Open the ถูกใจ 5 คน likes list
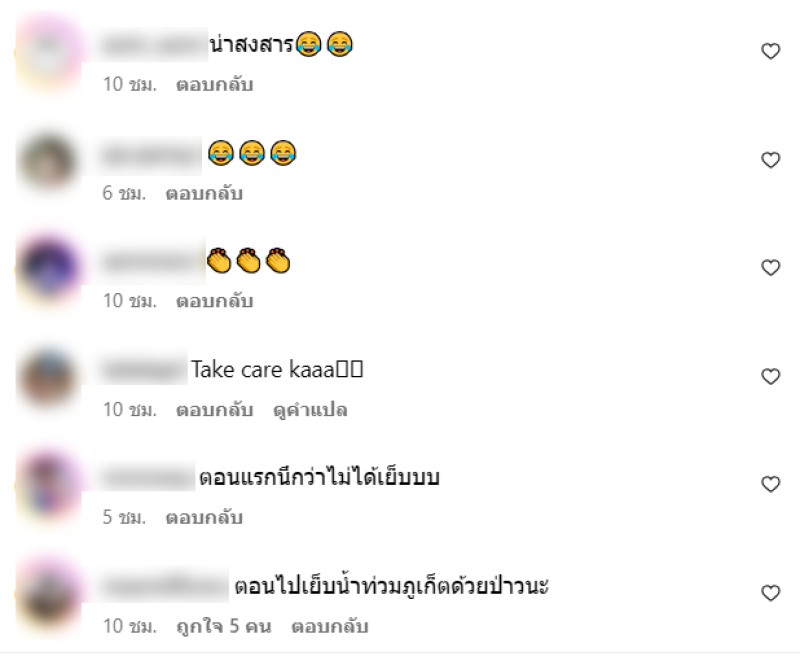Image resolution: width=800 pixels, height=656 pixels. coord(224,626)
